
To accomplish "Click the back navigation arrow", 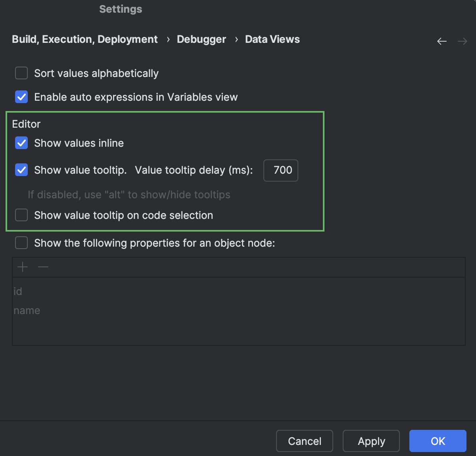I will 441,41.
